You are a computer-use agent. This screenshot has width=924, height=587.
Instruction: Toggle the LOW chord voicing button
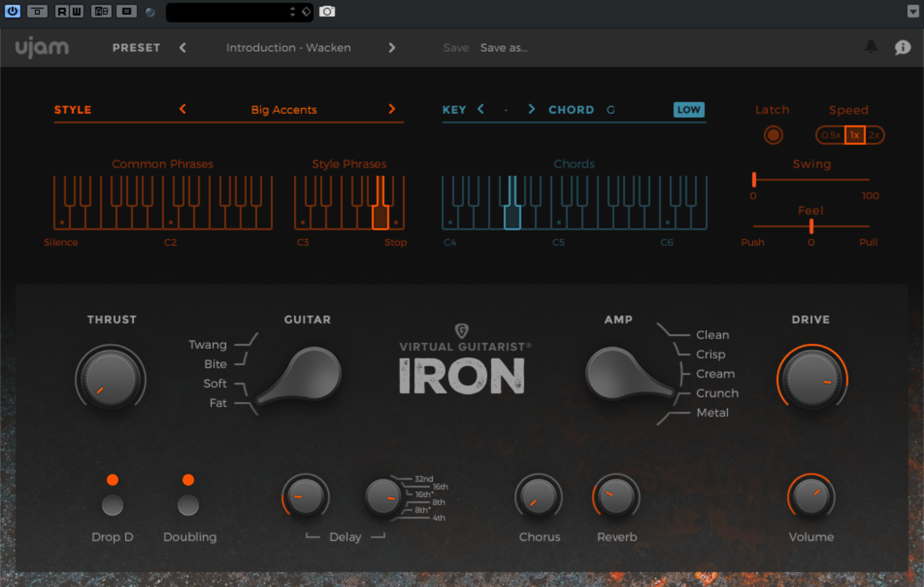[688, 109]
